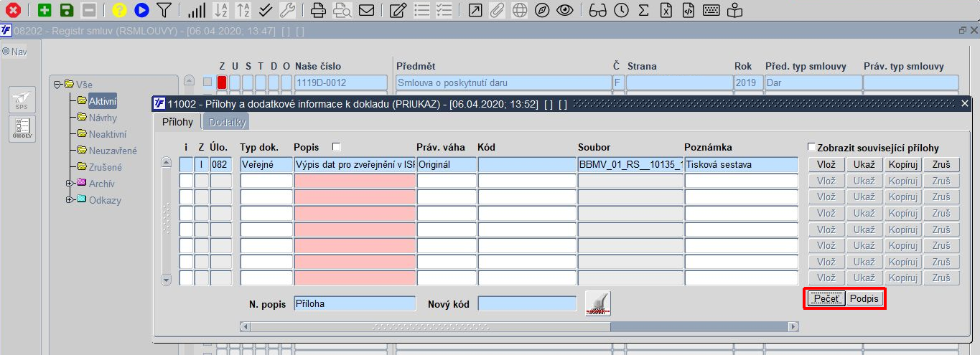Click the printer icon
The width and height of the screenshot is (980, 355).
click(319, 10)
